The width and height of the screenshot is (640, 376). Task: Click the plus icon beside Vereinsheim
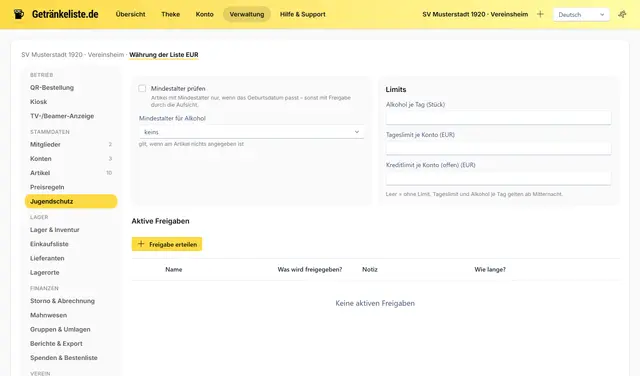540,14
